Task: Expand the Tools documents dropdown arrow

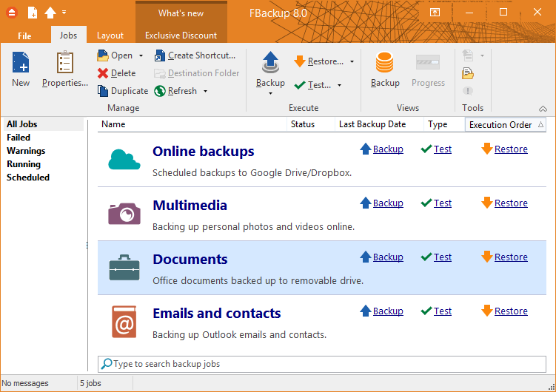Action: [x=482, y=55]
